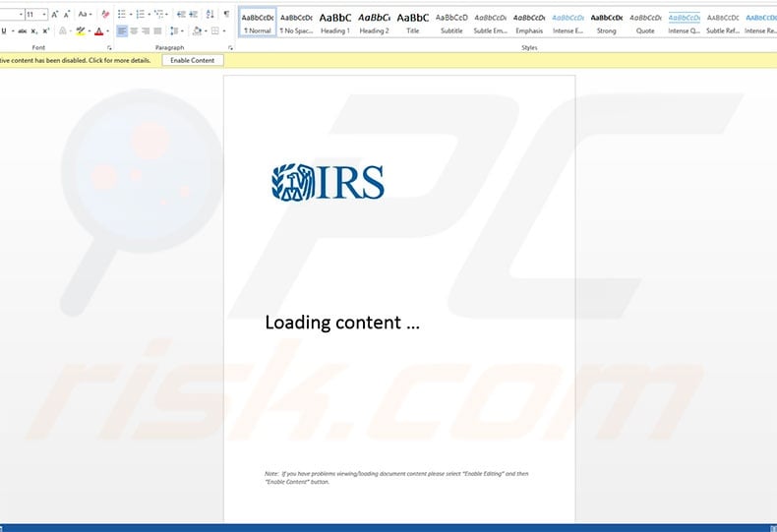Open the Change Case (Aa) menu
Screen dimensions: 777x532
85,15
